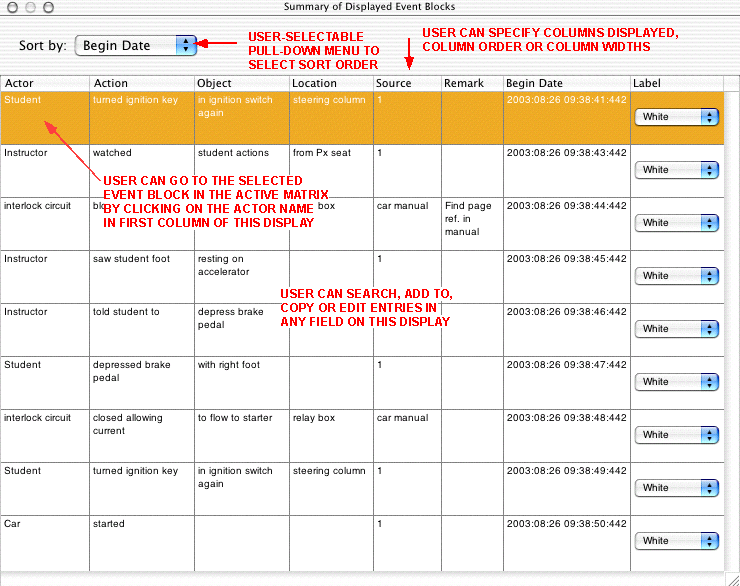Screen dimensions: 740x586
Task: Click the 'started' action cell
Action: 142,543
